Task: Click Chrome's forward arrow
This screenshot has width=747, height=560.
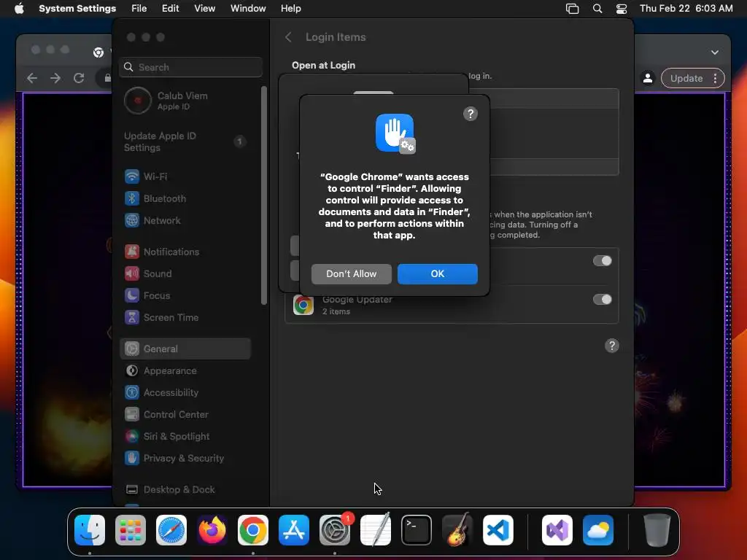Action: [55, 78]
